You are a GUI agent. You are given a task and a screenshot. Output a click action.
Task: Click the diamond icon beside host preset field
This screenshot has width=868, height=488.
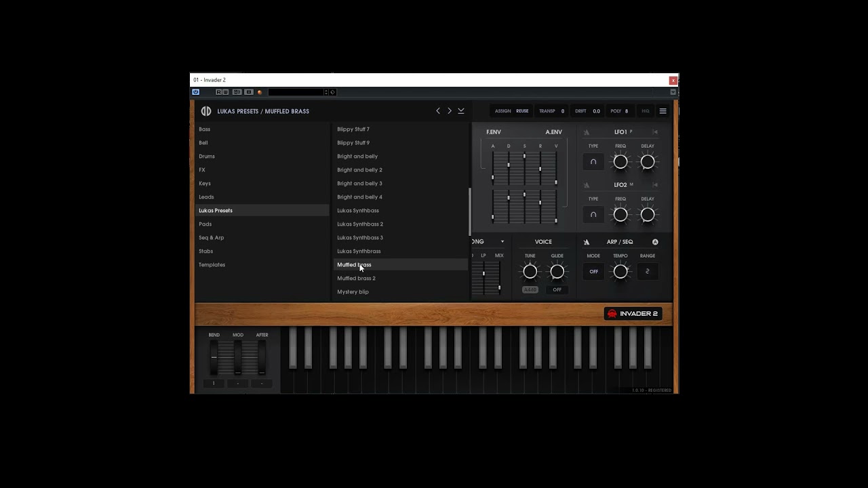(x=332, y=92)
